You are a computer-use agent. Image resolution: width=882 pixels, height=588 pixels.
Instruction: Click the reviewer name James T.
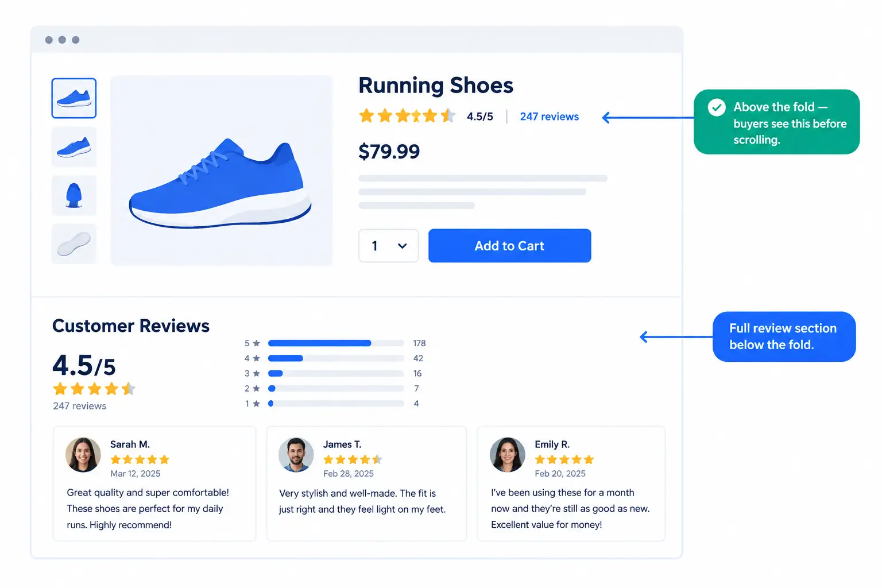pos(342,444)
